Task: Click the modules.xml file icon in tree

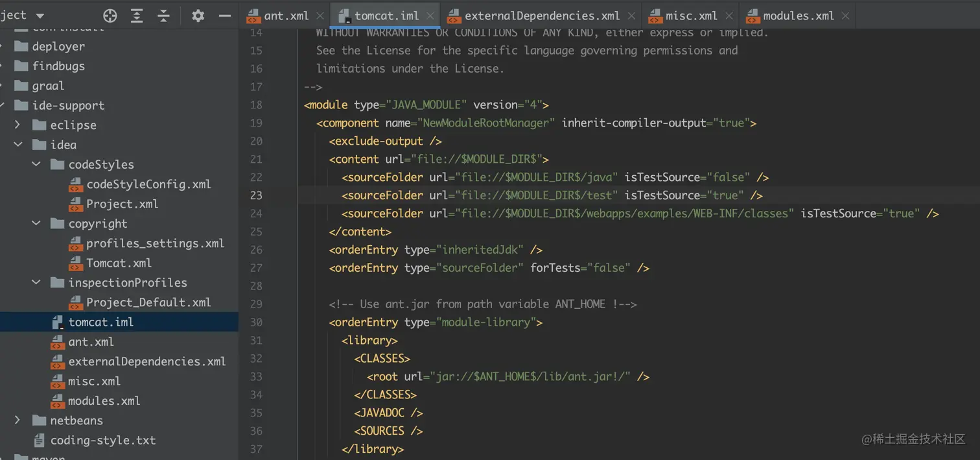Action: click(58, 401)
